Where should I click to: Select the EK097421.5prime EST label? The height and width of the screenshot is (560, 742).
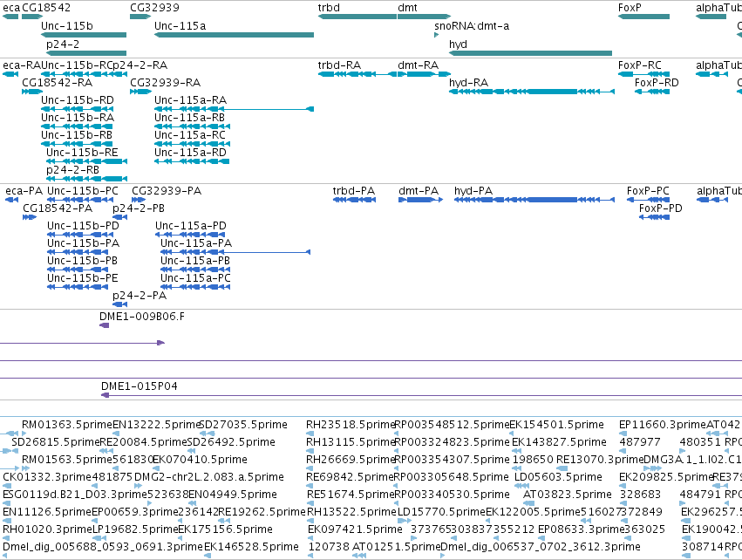tap(355, 529)
